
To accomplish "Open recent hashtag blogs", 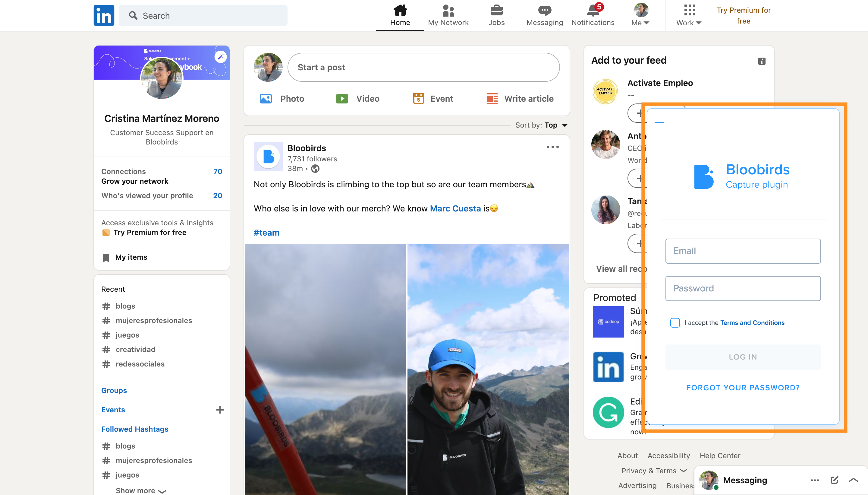I will tap(125, 306).
